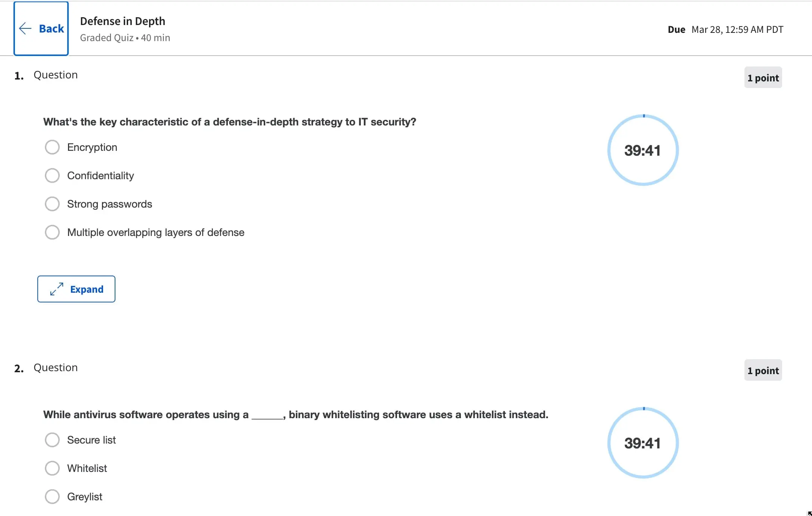This screenshot has width=812, height=516.
Task: Click the Expand arrows icon
Action: pos(57,289)
